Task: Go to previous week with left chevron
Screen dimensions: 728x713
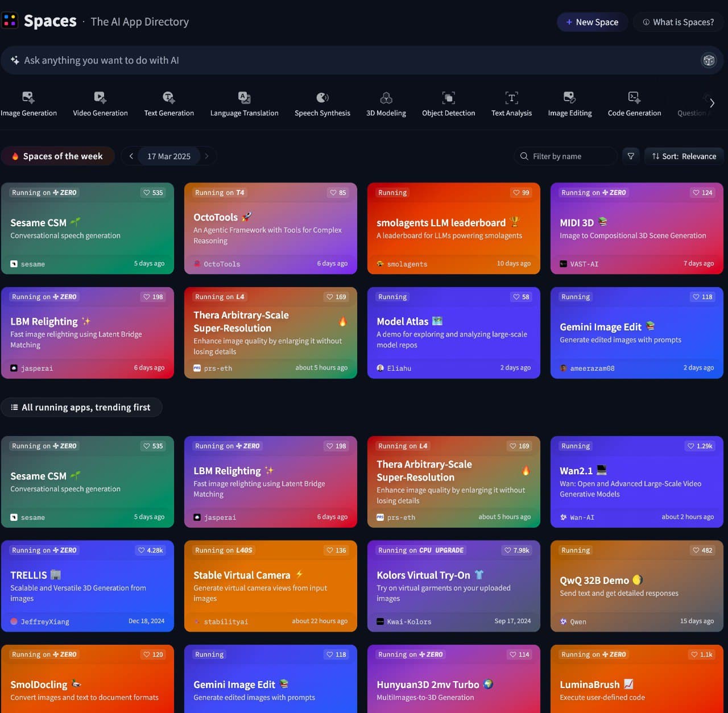Action: (x=131, y=156)
